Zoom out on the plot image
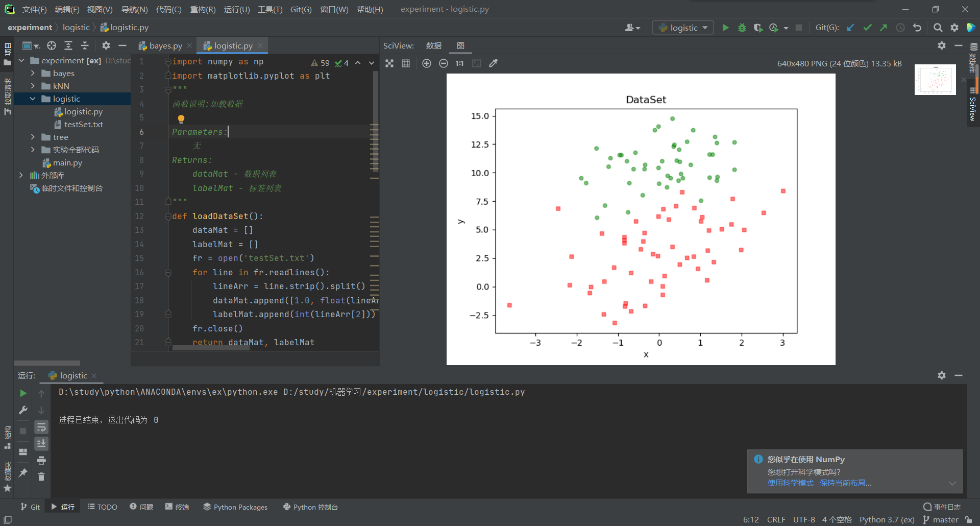This screenshot has width=980, height=526. tap(444, 63)
